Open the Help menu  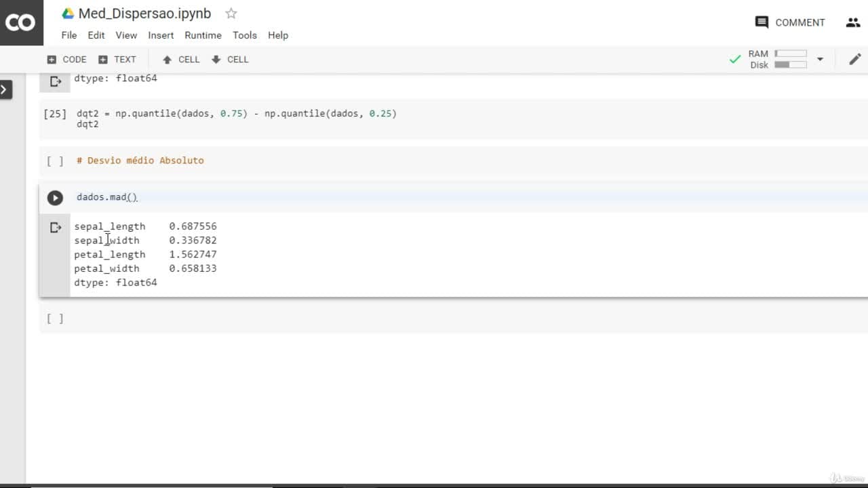pos(278,35)
